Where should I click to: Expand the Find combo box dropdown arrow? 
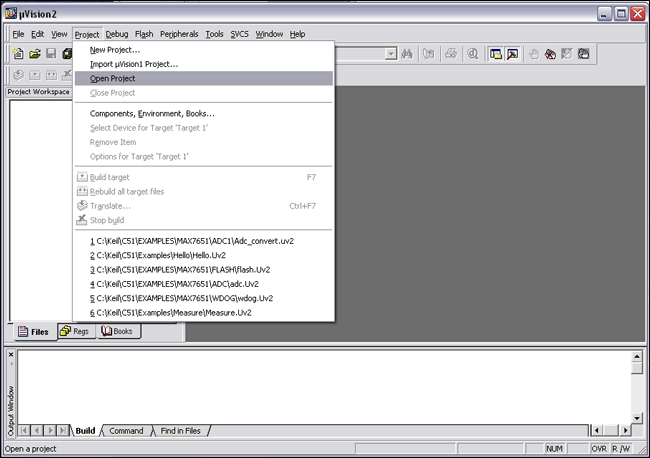click(389, 53)
